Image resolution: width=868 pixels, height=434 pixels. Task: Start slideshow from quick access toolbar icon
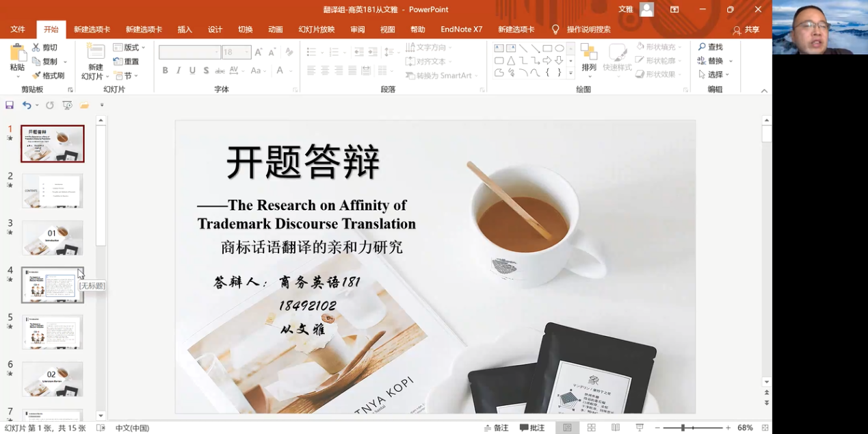(67, 105)
